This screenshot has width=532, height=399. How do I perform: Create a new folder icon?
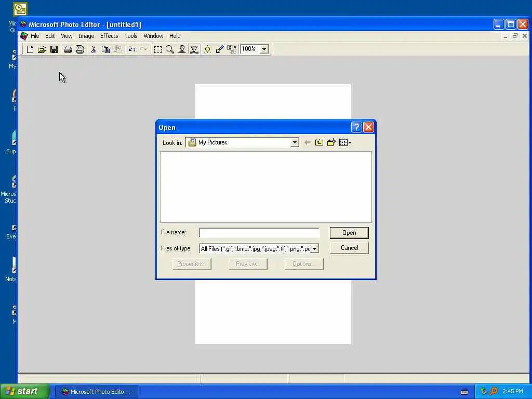pyautogui.click(x=331, y=142)
